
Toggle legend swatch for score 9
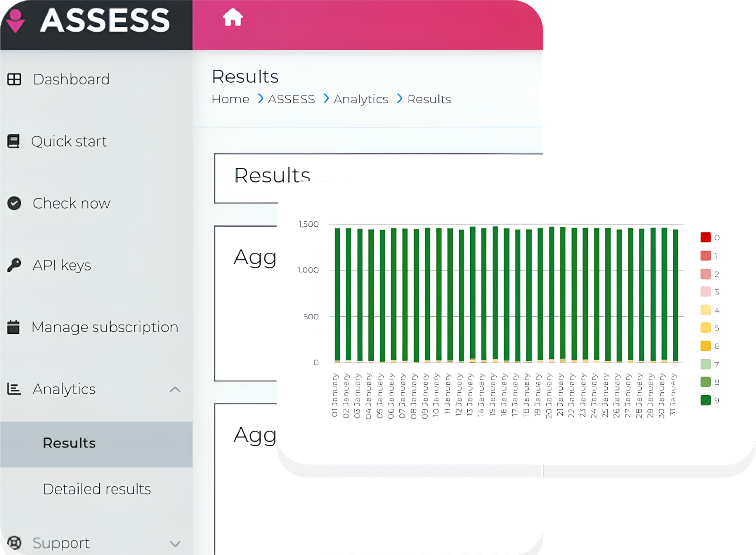click(705, 400)
